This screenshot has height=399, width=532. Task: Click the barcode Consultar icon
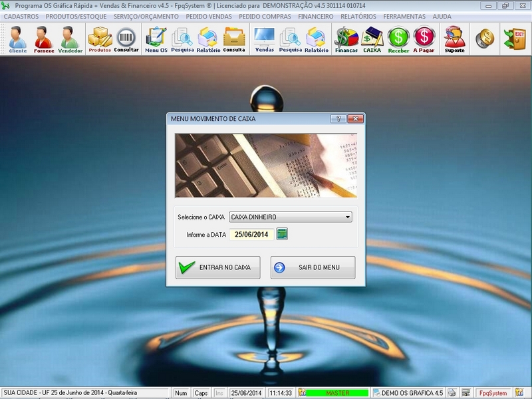click(x=126, y=39)
